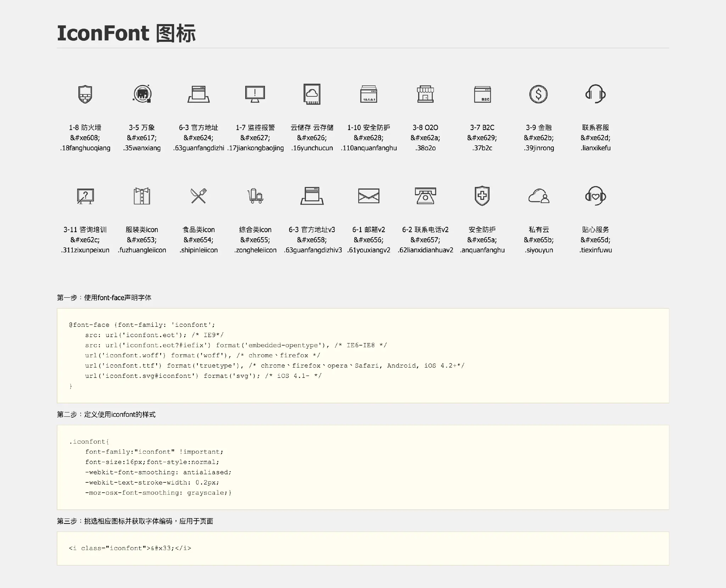Select the B2C window icon

coord(482,95)
